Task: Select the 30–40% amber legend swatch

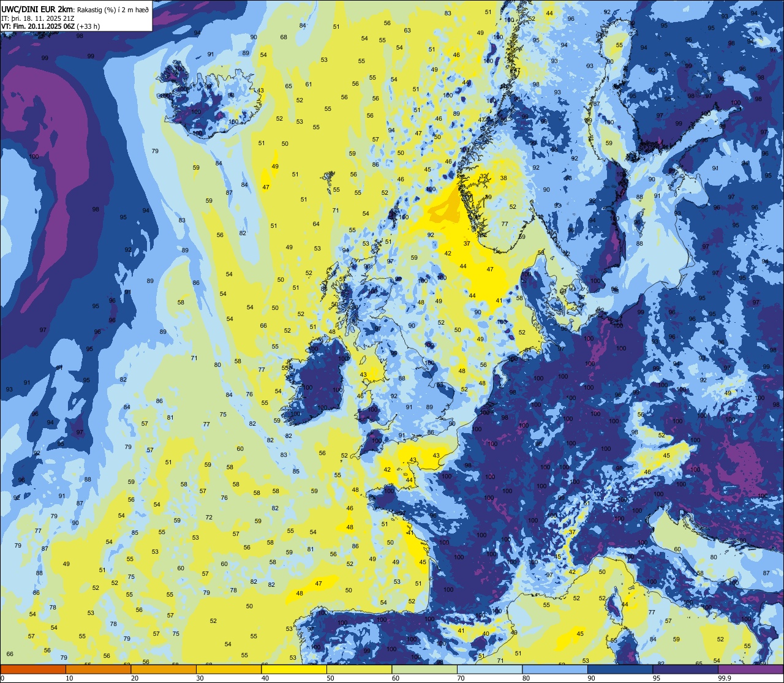Action: point(228,670)
